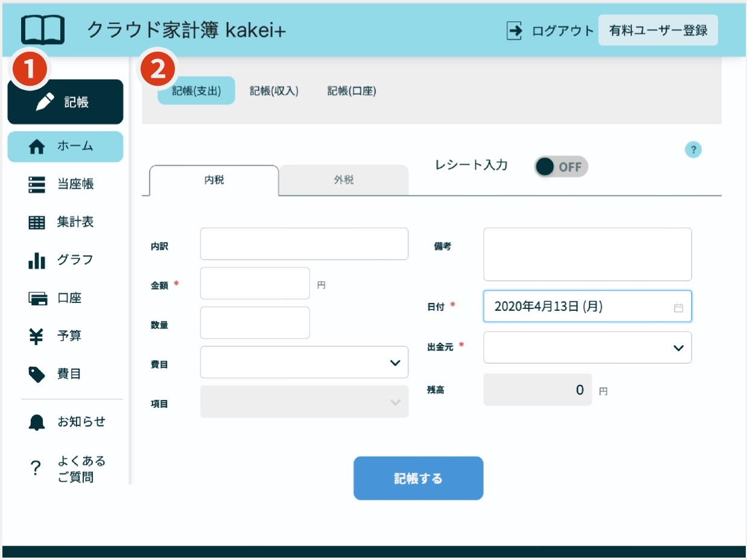This screenshot has height=560, width=747.
Task: Show the グラフ chart page
Action: [65, 260]
